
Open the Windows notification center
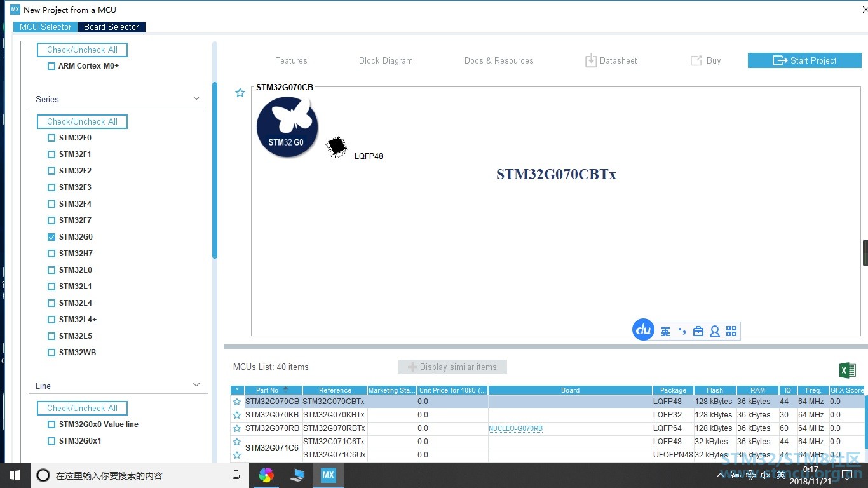click(x=847, y=475)
